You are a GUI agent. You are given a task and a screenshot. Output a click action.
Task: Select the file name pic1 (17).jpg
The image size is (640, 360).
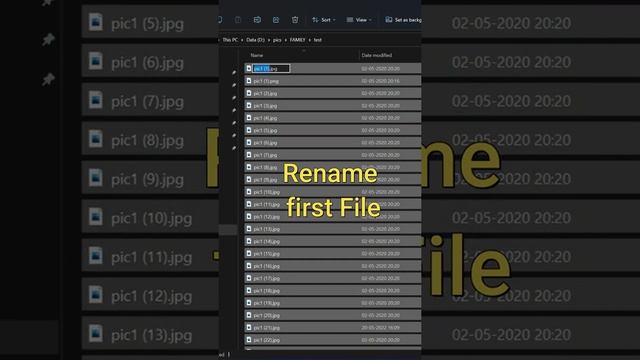pyautogui.click(x=267, y=278)
